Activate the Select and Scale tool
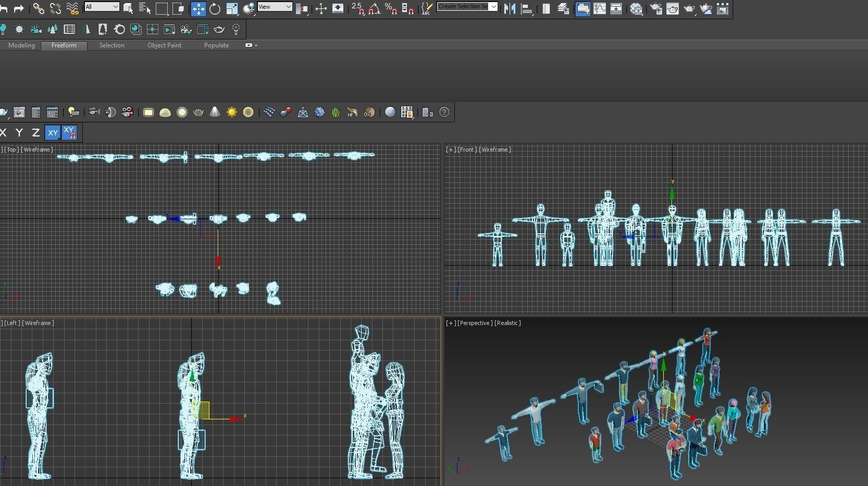 point(232,8)
